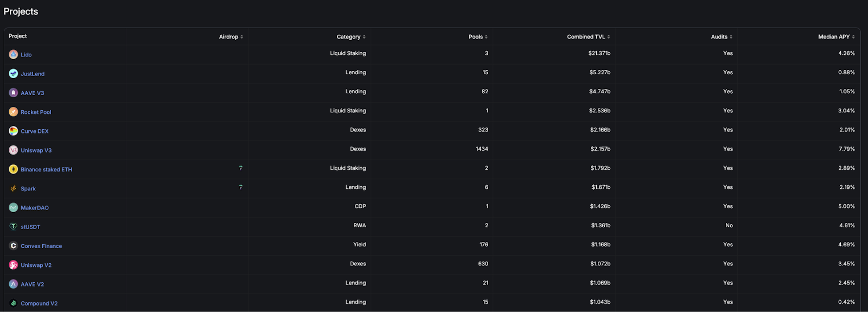Open the AAVE V2 project link
The height and width of the screenshot is (312, 868).
(x=33, y=284)
